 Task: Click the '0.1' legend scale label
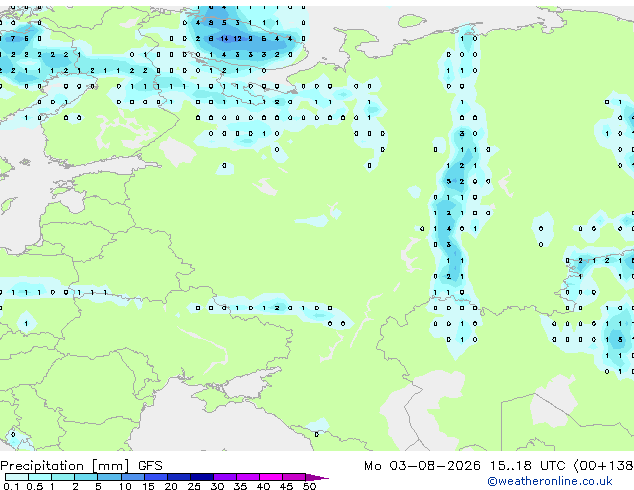tap(11, 486)
